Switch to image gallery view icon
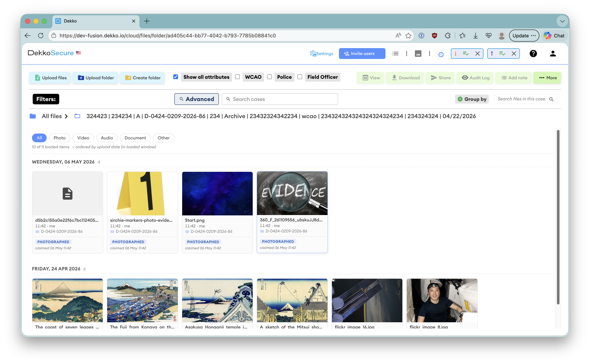The height and width of the screenshot is (364, 590). click(x=418, y=54)
